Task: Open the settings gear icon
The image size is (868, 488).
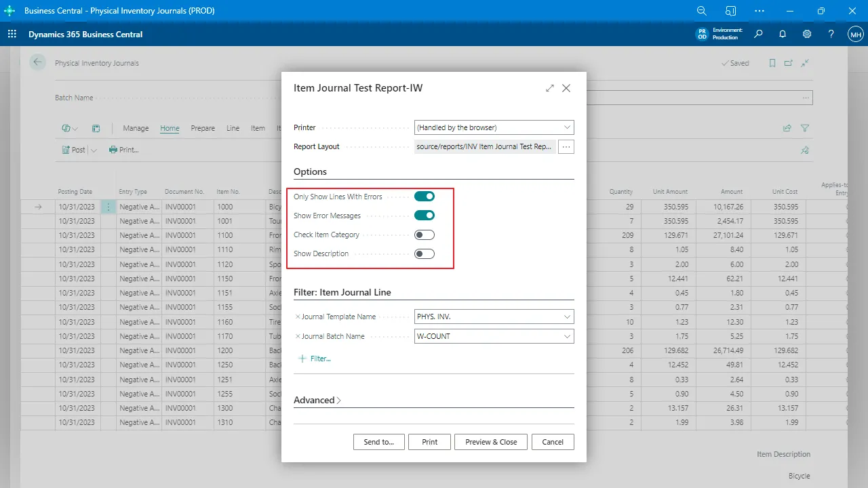Action: [x=807, y=35]
